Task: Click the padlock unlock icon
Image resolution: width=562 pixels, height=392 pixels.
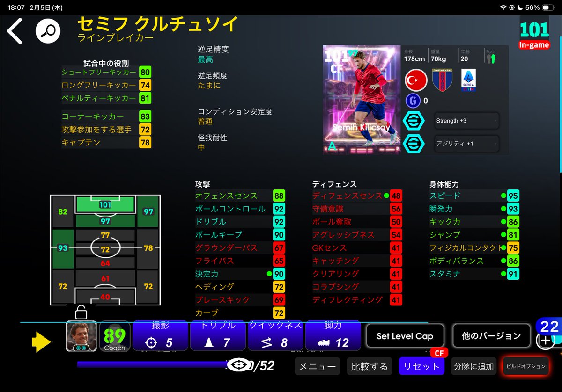Action: pyautogui.click(x=81, y=312)
